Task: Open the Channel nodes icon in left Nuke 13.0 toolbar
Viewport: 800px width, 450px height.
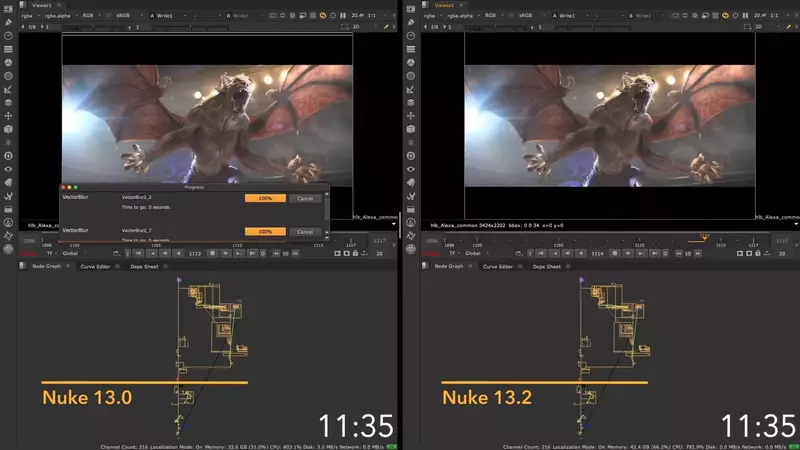Action: [8, 49]
